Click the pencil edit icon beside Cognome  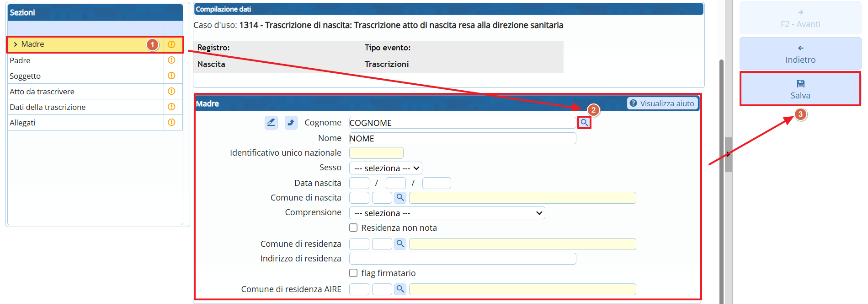(x=271, y=123)
